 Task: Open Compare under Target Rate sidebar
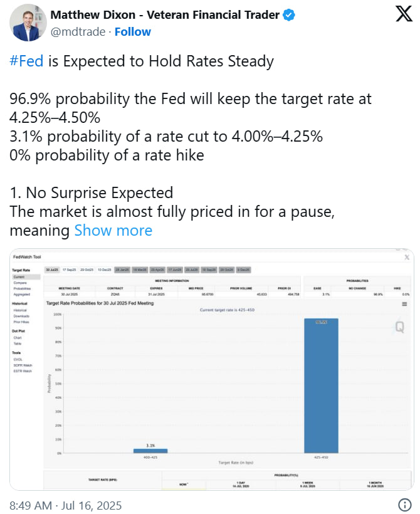click(19, 281)
